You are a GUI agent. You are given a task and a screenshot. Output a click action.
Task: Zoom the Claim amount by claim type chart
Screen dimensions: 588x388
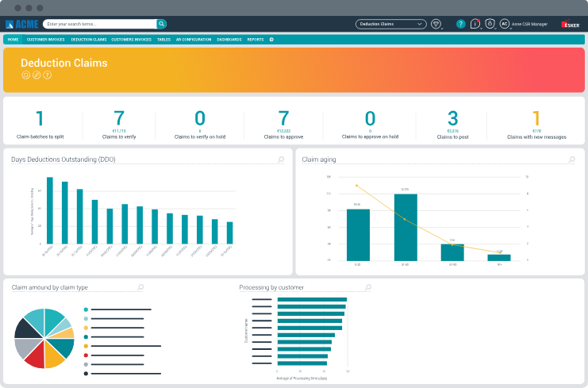140,287
